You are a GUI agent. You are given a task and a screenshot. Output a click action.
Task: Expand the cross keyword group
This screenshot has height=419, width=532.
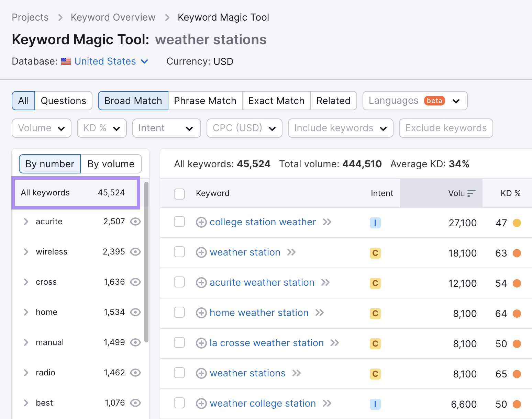[26, 282]
